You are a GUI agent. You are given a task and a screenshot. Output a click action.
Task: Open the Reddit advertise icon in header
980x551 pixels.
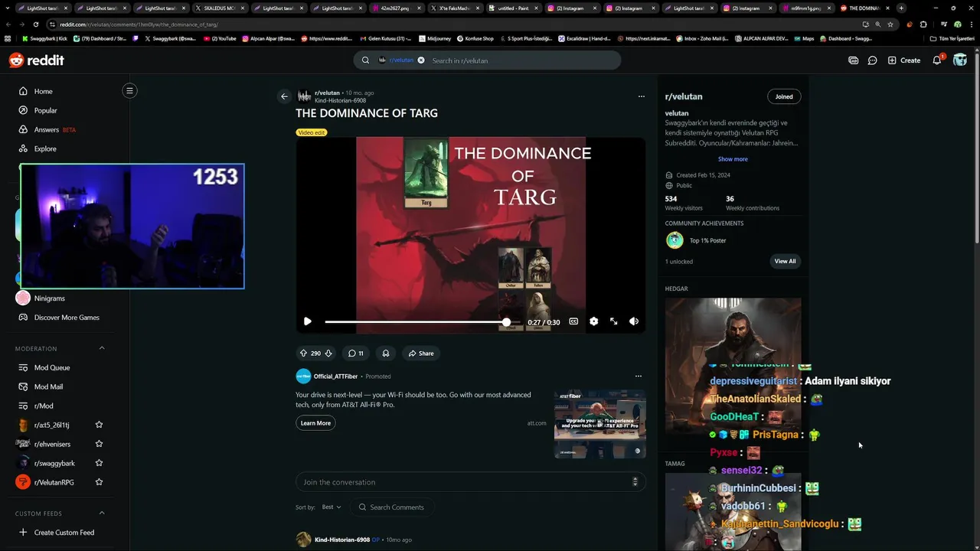853,60
